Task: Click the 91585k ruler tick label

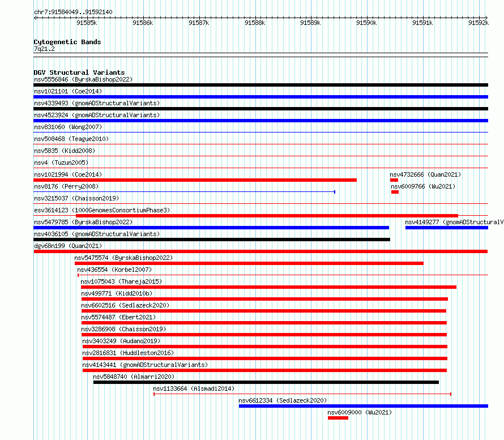Action: point(87,23)
